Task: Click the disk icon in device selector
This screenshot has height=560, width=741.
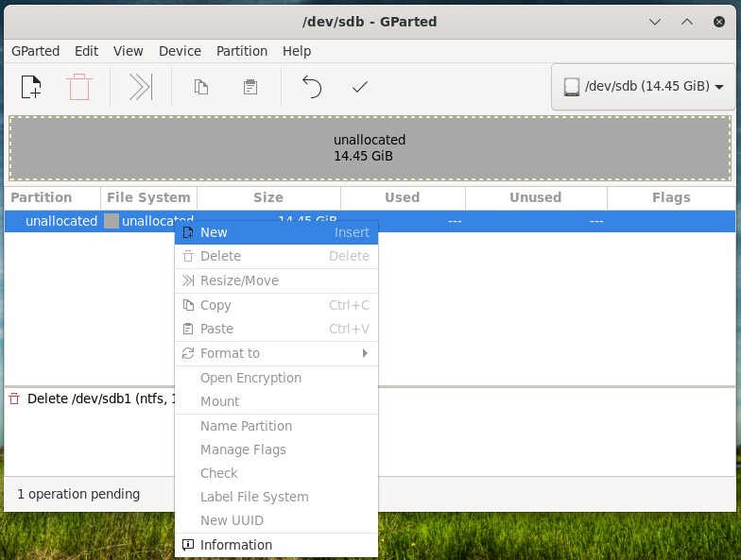Action: (x=571, y=87)
